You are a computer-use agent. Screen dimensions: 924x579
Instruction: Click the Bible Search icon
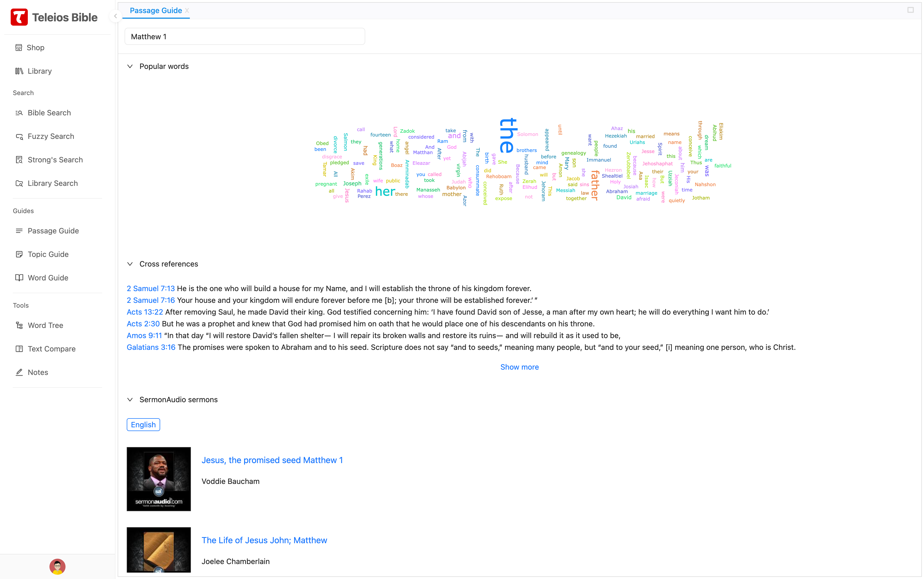click(x=19, y=113)
